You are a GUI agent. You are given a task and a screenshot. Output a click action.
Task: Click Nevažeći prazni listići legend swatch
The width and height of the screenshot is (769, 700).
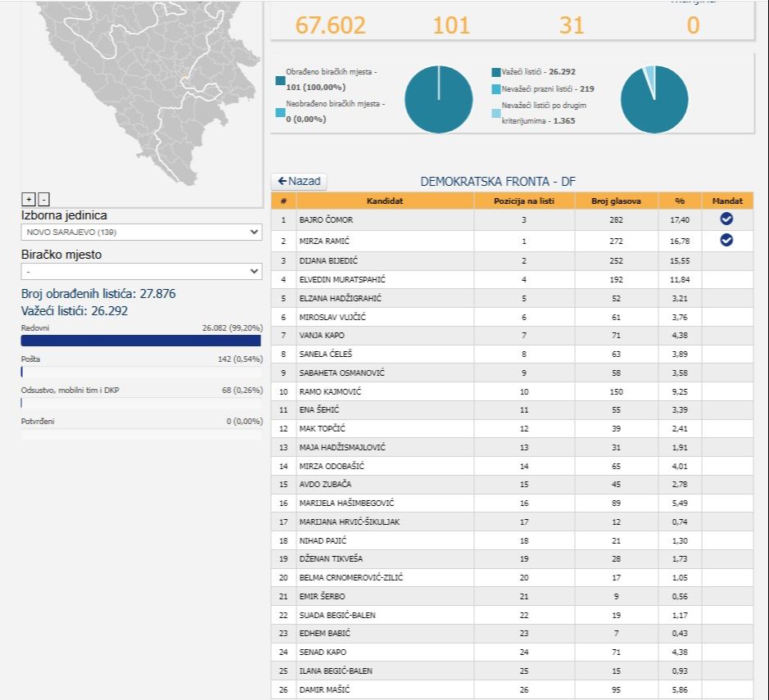[495, 89]
